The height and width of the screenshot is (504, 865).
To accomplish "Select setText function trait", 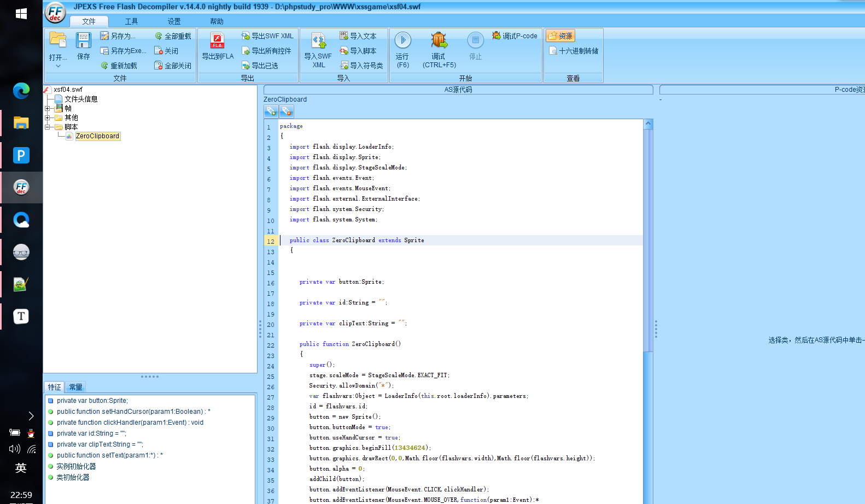I will (x=110, y=455).
